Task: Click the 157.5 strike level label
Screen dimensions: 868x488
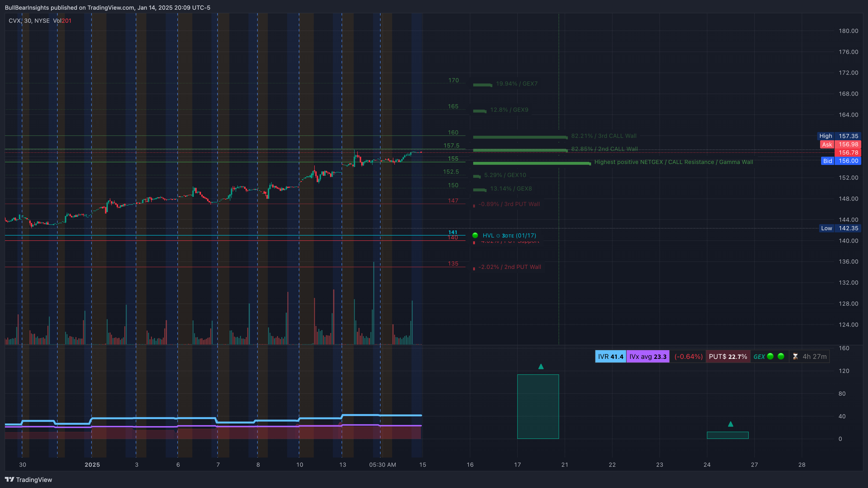Action: 451,146
